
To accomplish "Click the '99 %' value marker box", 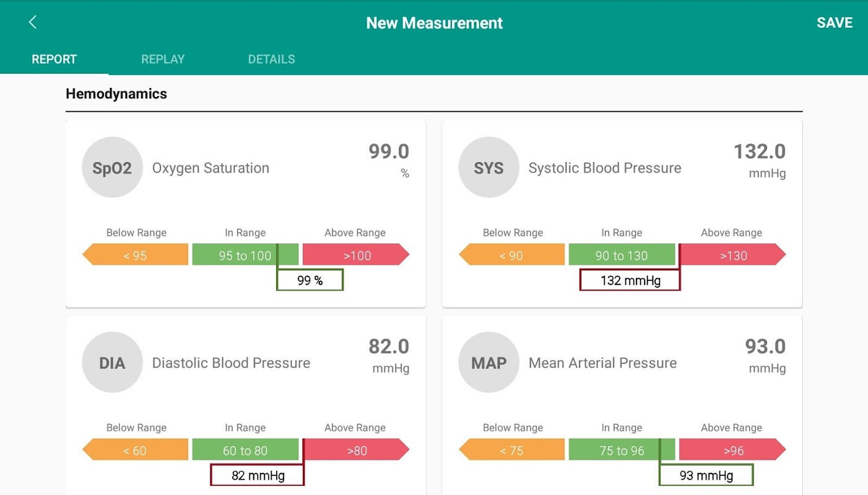I will click(x=310, y=280).
